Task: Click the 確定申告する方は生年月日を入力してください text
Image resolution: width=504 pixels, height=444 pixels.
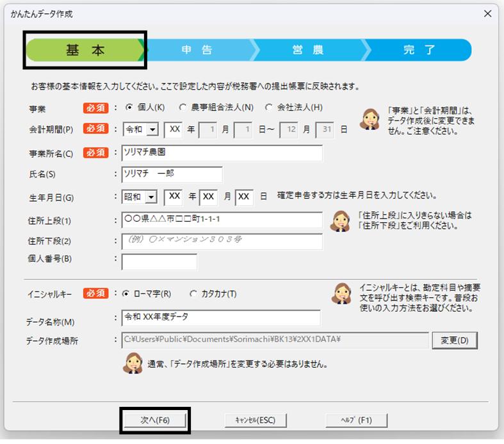Action: pyautogui.click(x=357, y=195)
